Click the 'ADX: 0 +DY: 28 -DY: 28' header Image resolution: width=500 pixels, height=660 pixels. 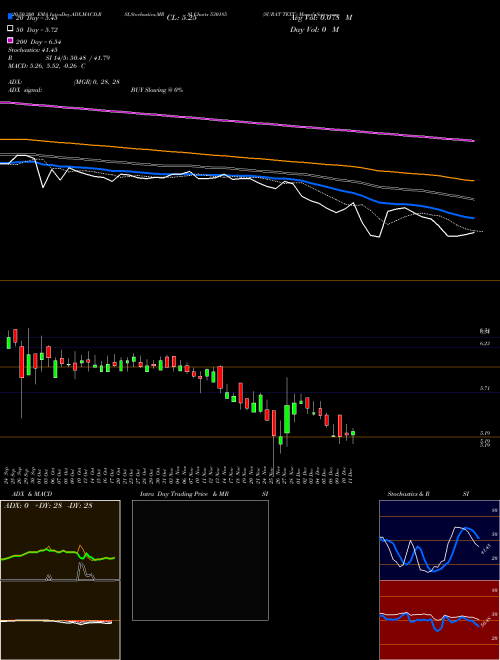click(x=48, y=506)
